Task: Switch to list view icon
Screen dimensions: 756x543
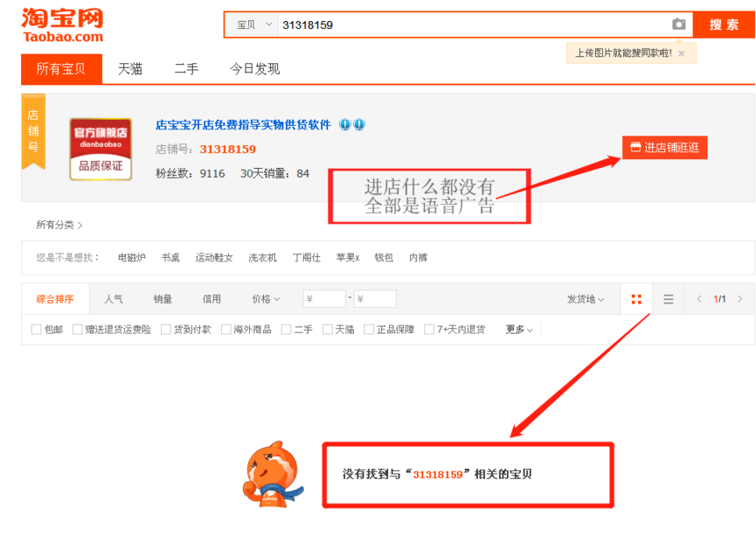Action: click(x=668, y=299)
